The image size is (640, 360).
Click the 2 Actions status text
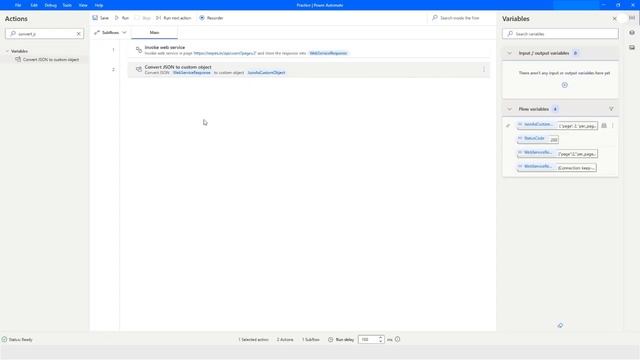[285, 339]
